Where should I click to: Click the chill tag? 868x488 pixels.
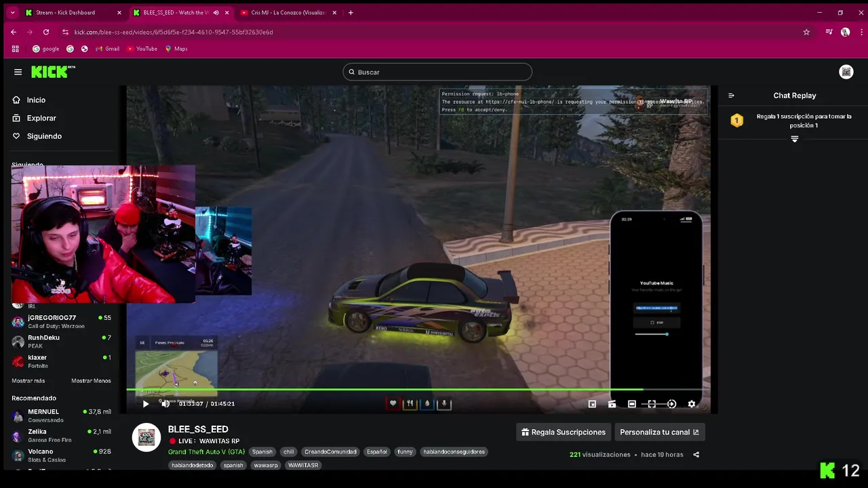click(x=289, y=452)
